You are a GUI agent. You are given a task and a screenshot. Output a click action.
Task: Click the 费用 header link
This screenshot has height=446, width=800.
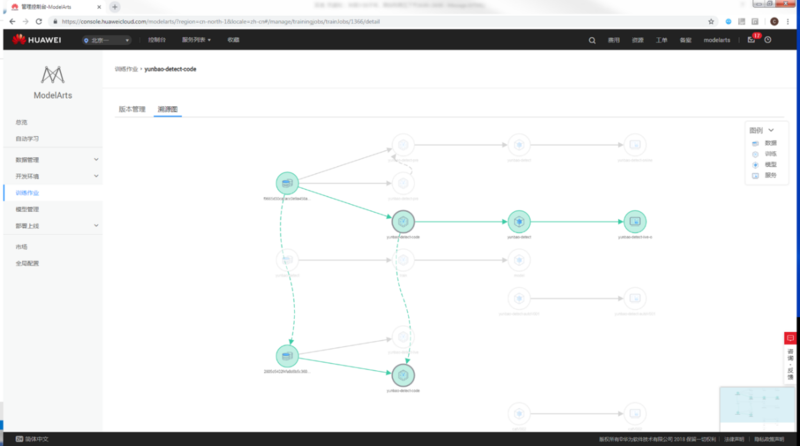[x=614, y=40]
